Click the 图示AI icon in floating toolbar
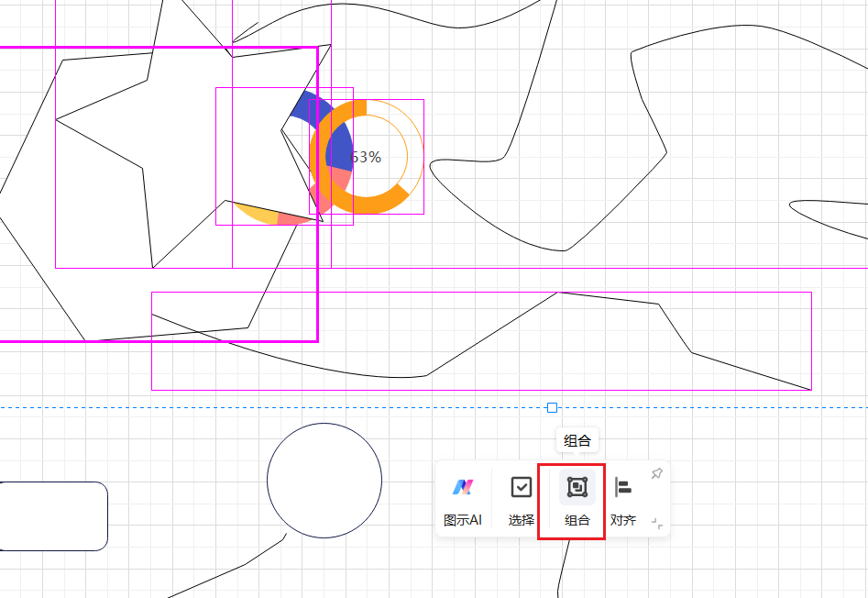 (463, 488)
